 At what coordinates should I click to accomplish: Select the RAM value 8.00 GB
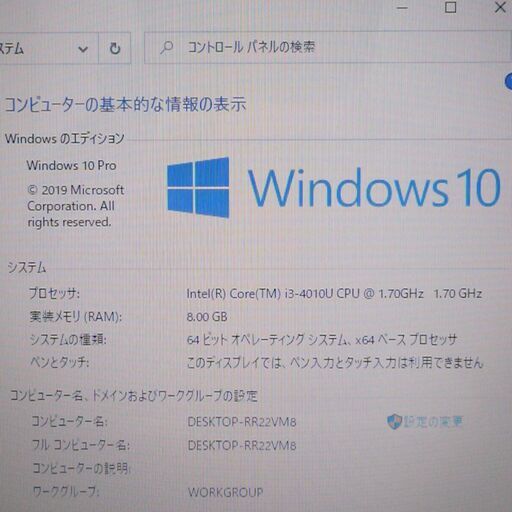click(207, 317)
